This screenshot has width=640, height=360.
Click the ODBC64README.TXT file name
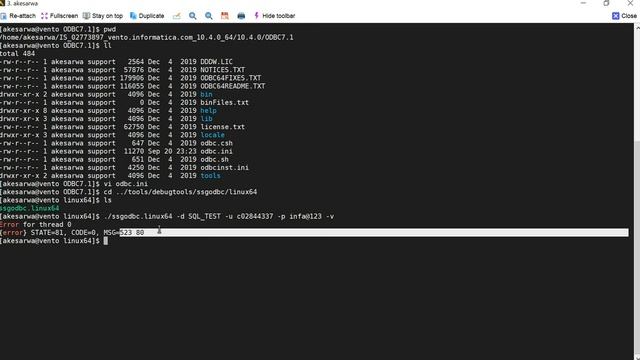(x=233, y=86)
